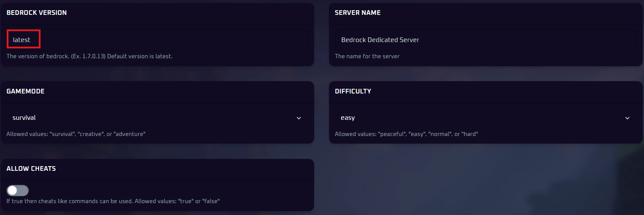Click the ALLOW CHEATS heading

[31, 169]
